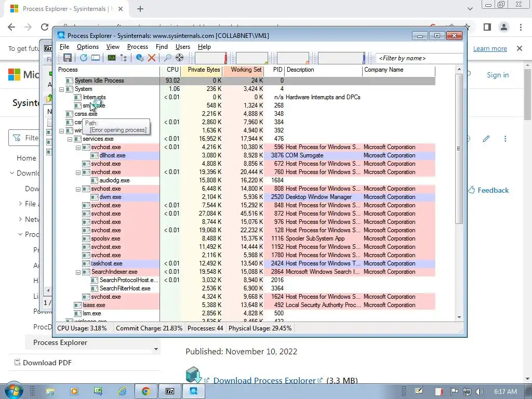The image size is (532, 399).
Task: Click the Process Explorer vertical scrollbar thumb
Action: [459, 149]
